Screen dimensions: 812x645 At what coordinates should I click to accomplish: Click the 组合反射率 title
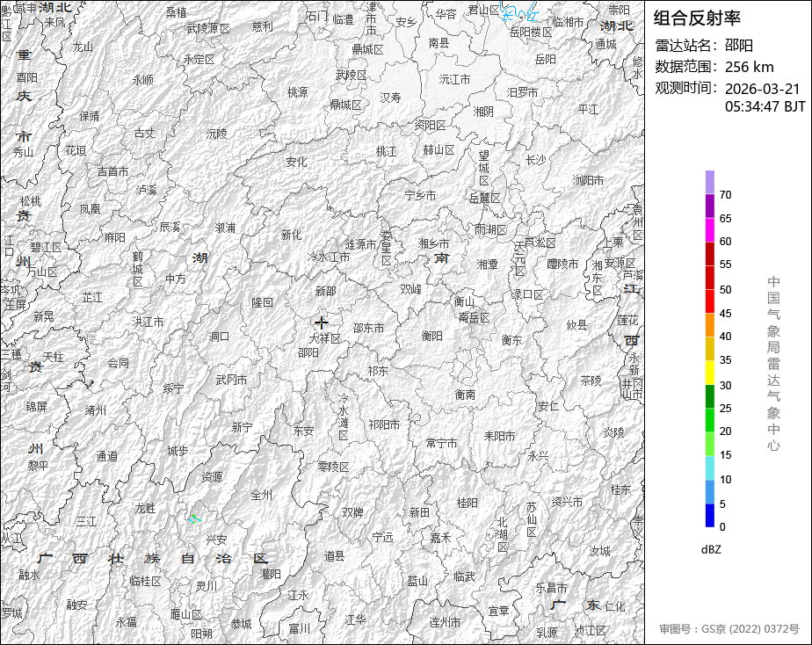pyautogui.click(x=697, y=18)
